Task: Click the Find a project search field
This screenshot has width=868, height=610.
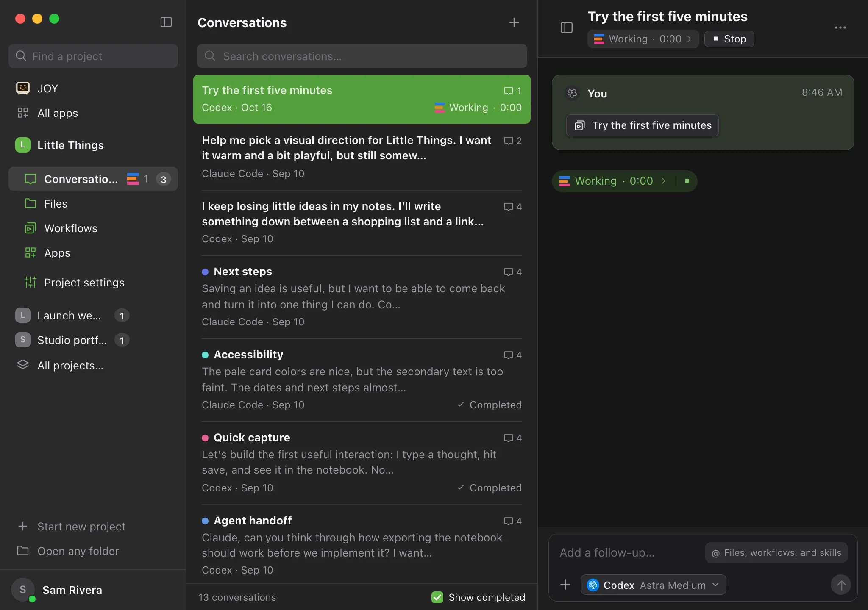Action: (x=93, y=56)
